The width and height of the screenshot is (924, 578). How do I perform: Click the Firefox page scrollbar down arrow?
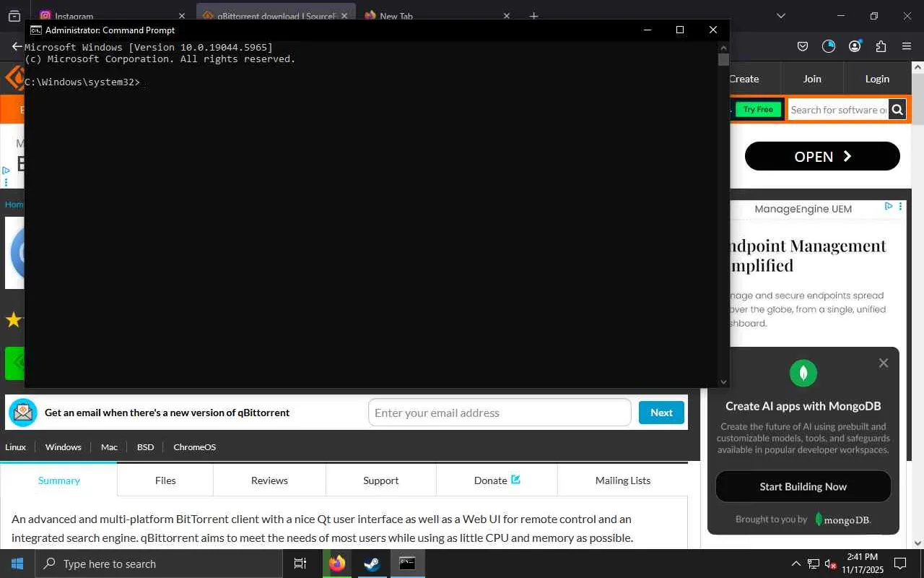point(918,543)
